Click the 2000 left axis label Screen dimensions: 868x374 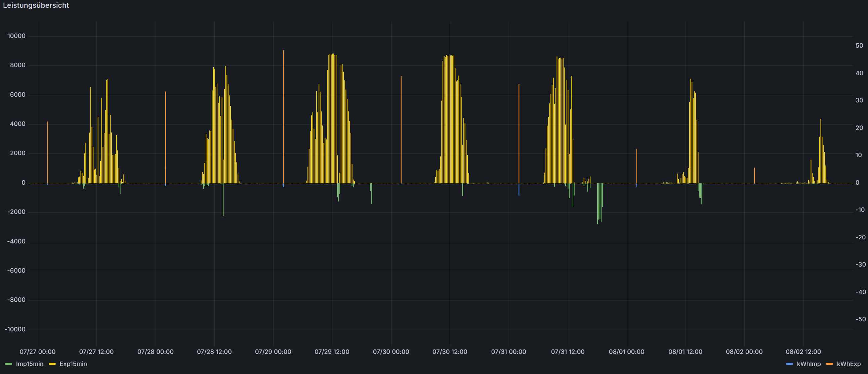pos(18,153)
